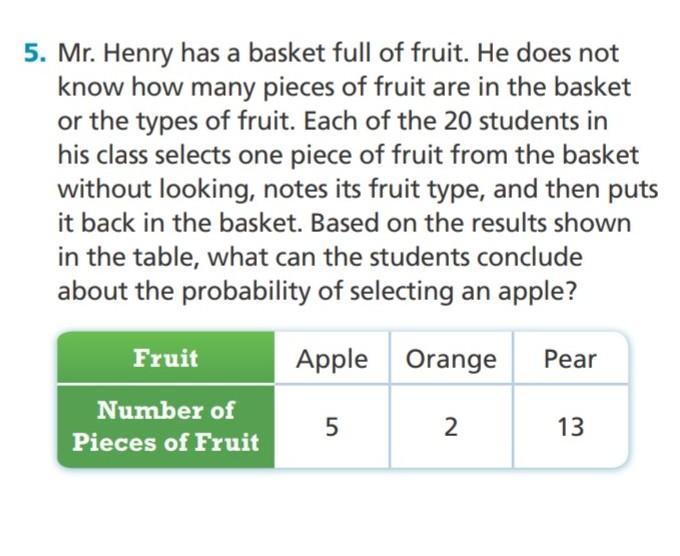Click the blue problem number 5

tap(34, 53)
